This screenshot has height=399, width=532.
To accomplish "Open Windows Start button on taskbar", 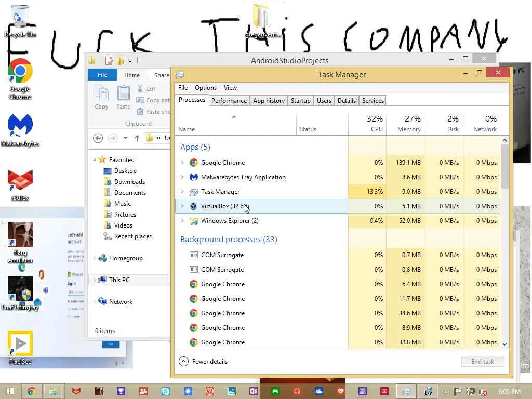I will 10,391.
